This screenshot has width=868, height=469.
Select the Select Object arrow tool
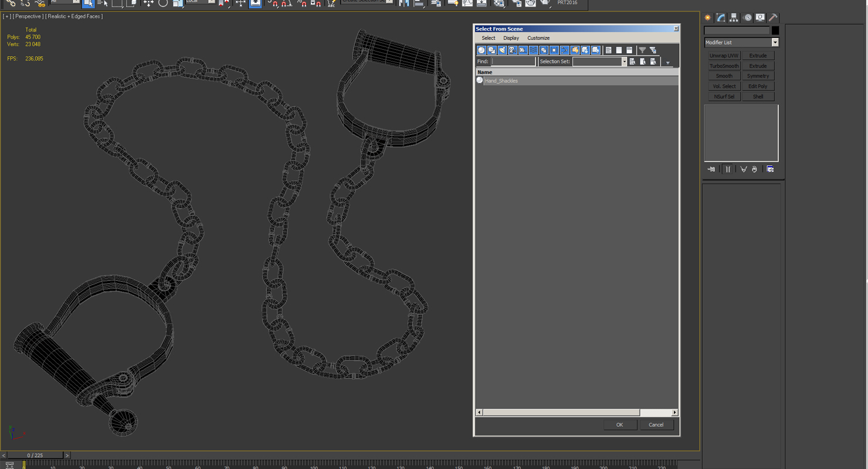(x=88, y=4)
